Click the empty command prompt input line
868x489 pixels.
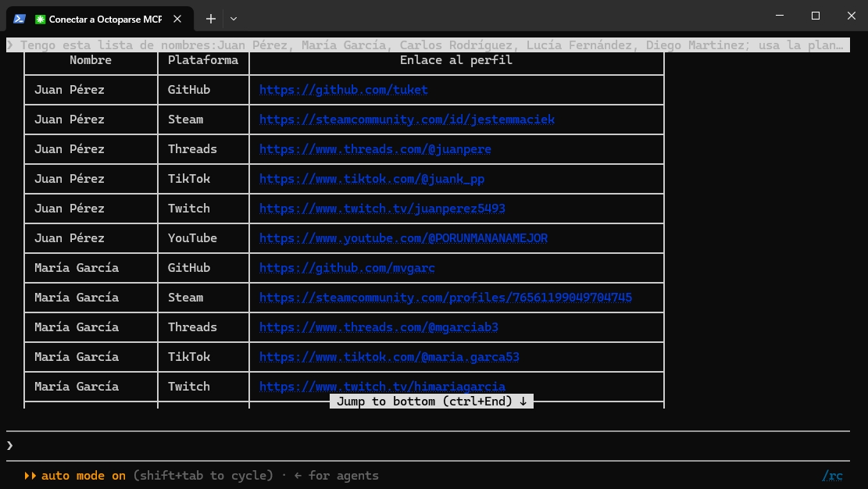point(428,446)
